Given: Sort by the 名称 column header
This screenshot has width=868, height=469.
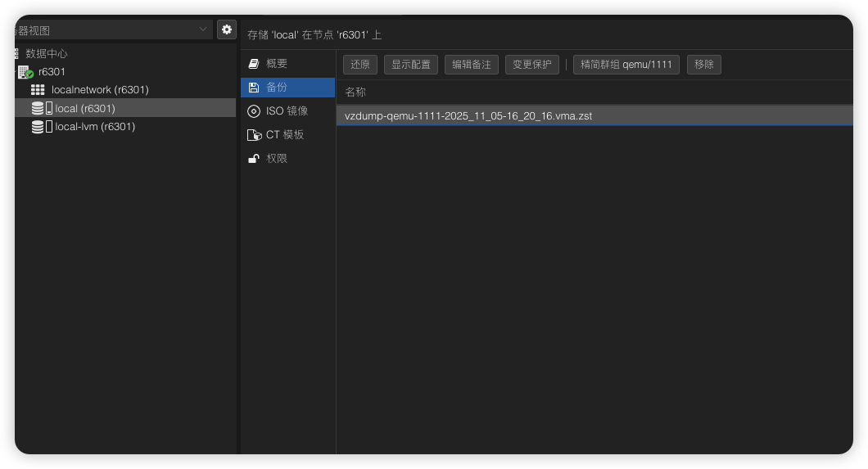Looking at the screenshot, I should tap(355, 92).
